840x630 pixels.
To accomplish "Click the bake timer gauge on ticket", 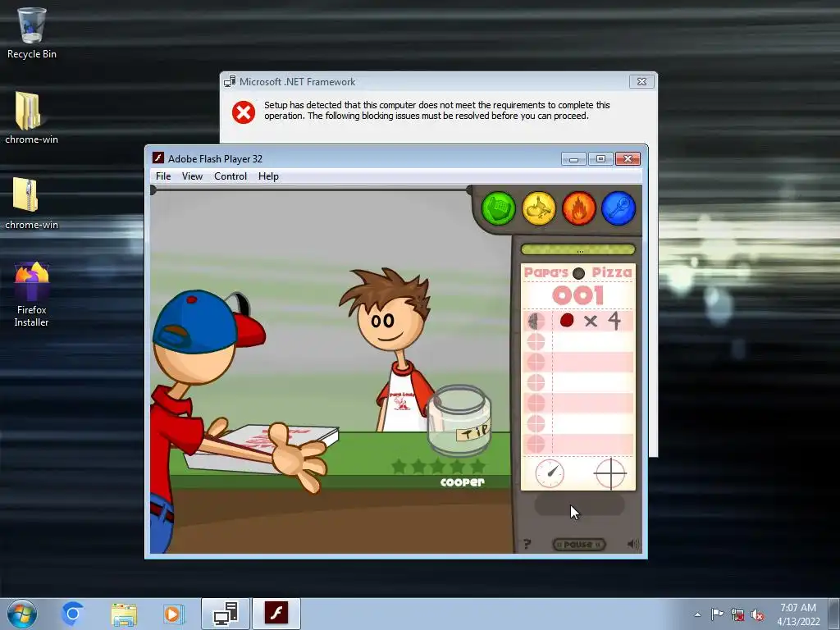I will (x=550, y=473).
